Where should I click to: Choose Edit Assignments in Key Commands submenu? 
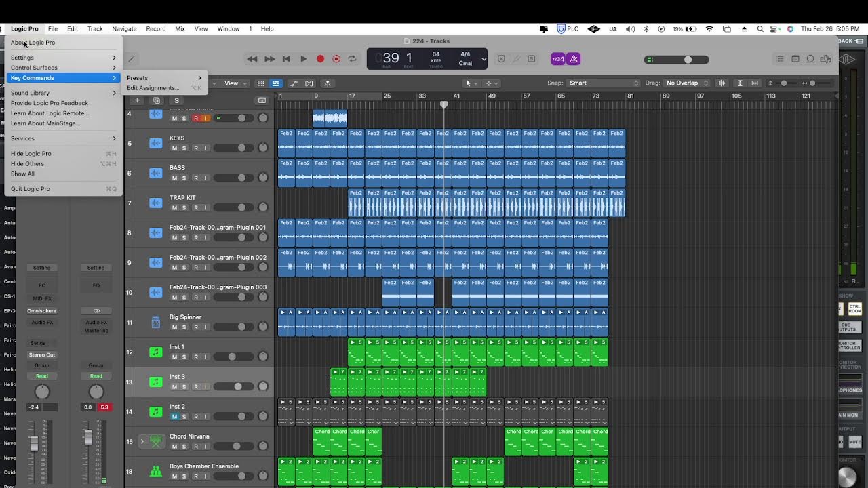[x=164, y=88]
